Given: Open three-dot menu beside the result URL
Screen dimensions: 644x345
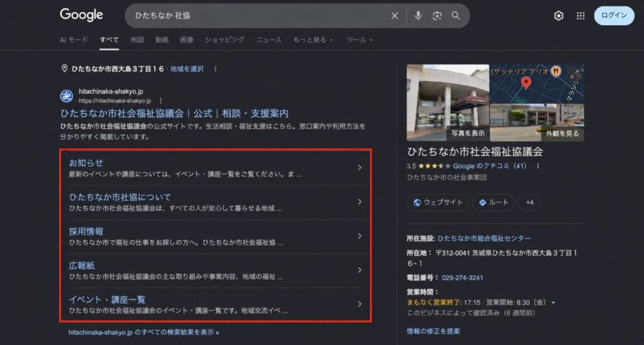Looking at the screenshot, I should pyautogui.click(x=160, y=101).
